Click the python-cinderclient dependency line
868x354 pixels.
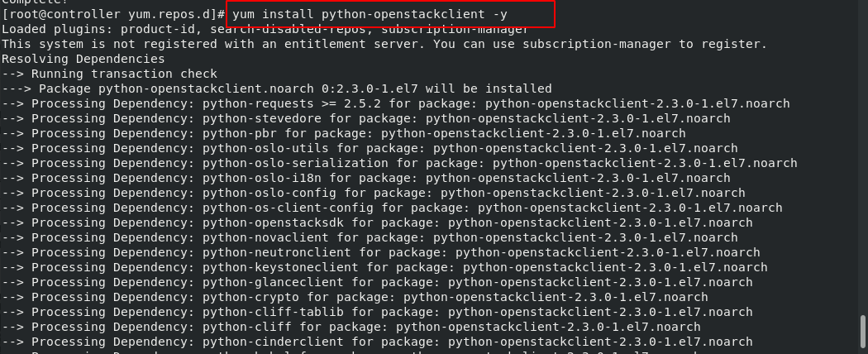(x=377, y=342)
